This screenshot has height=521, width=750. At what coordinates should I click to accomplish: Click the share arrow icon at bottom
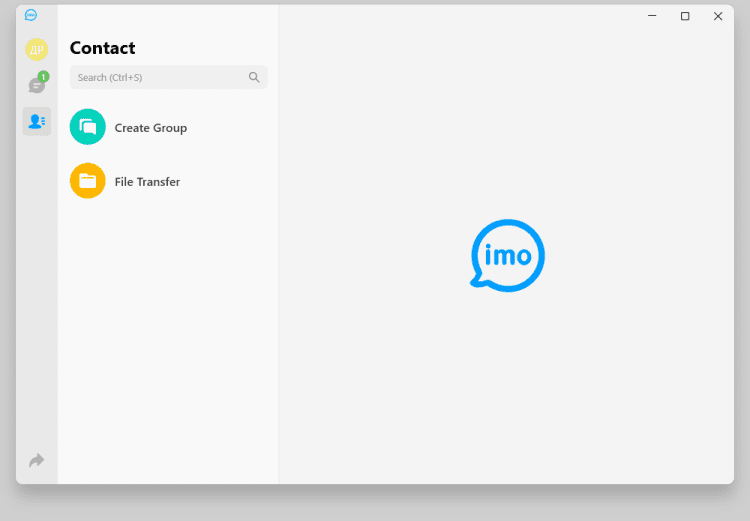click(37, 460)
